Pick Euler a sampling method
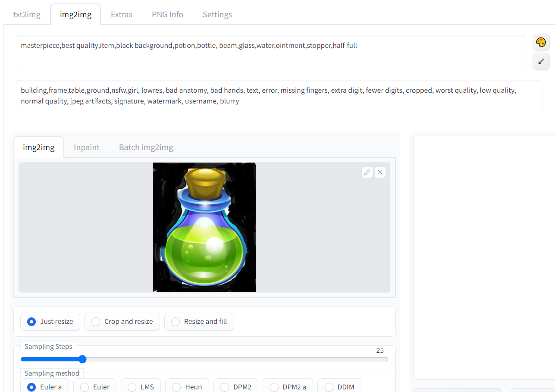This screenshot has height=392, width=555. point(44,387)
